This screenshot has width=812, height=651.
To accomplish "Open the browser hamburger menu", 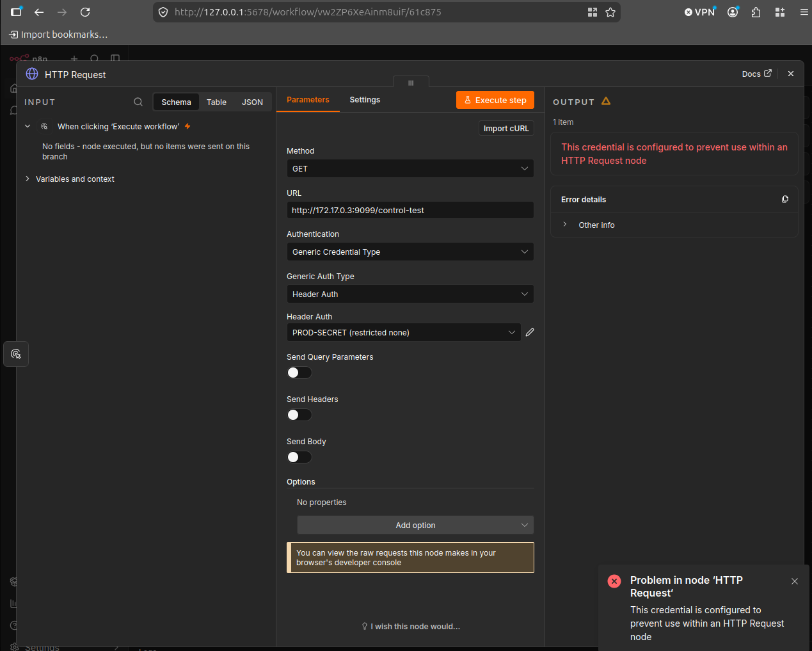I will point(804,12).
